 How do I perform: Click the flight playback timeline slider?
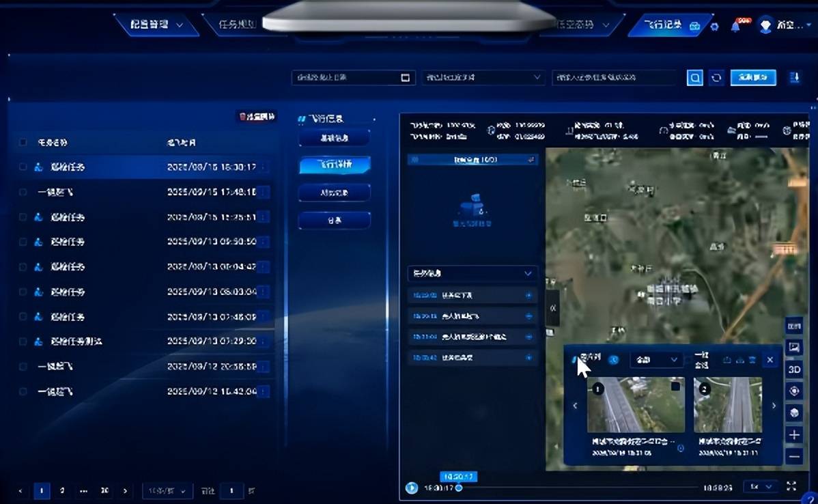(580, 488)
